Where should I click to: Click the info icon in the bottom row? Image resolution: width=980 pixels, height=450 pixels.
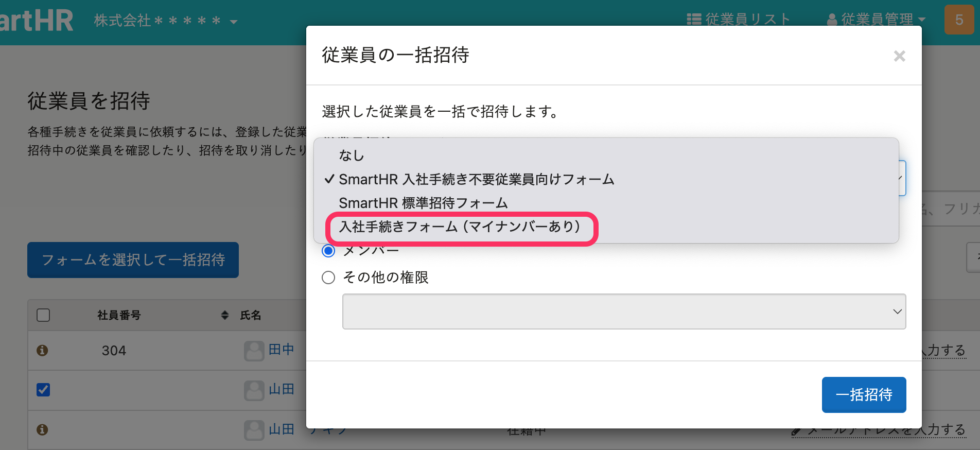coord(42,430)
